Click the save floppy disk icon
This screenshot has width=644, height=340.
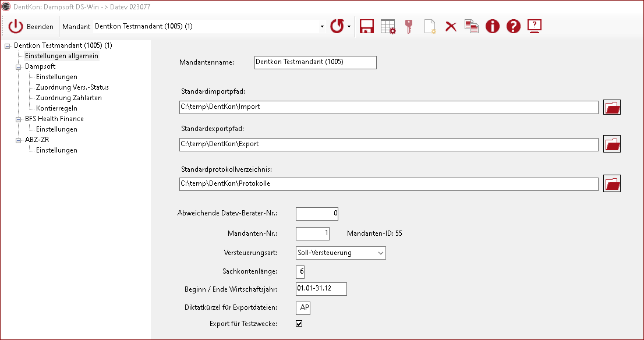(367, 27)
